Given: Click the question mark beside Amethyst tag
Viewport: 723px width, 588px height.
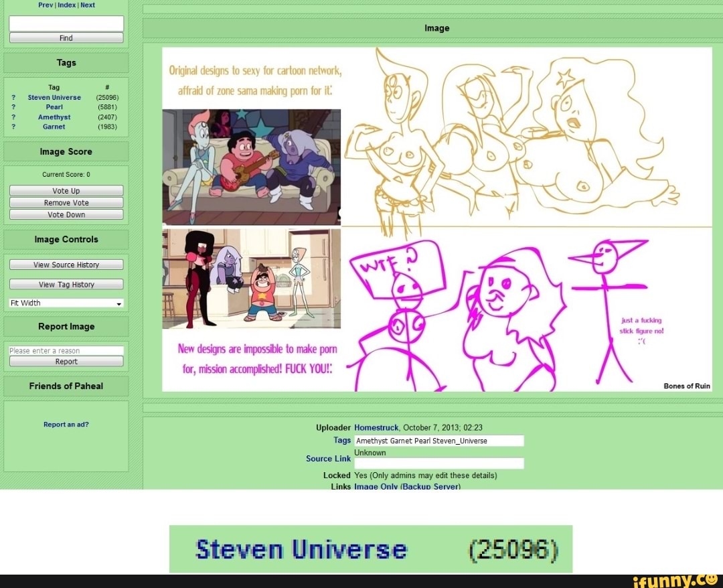Looking at the screenshot, I should pyautogui.click(x=12, y=117).
